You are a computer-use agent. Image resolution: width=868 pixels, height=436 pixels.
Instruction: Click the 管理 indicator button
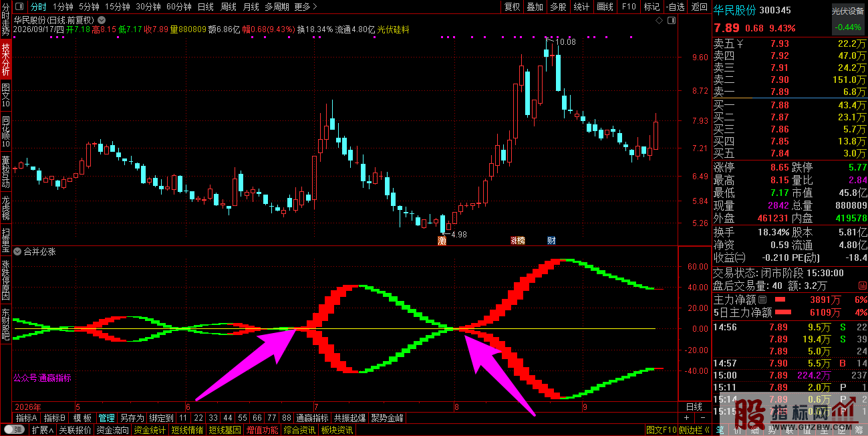[106, 418]
